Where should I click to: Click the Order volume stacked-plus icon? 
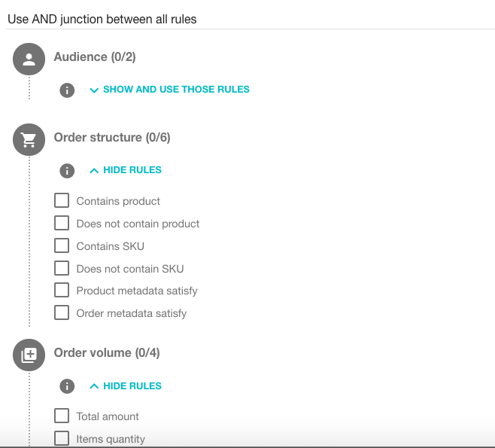click(x=29, y=355)
